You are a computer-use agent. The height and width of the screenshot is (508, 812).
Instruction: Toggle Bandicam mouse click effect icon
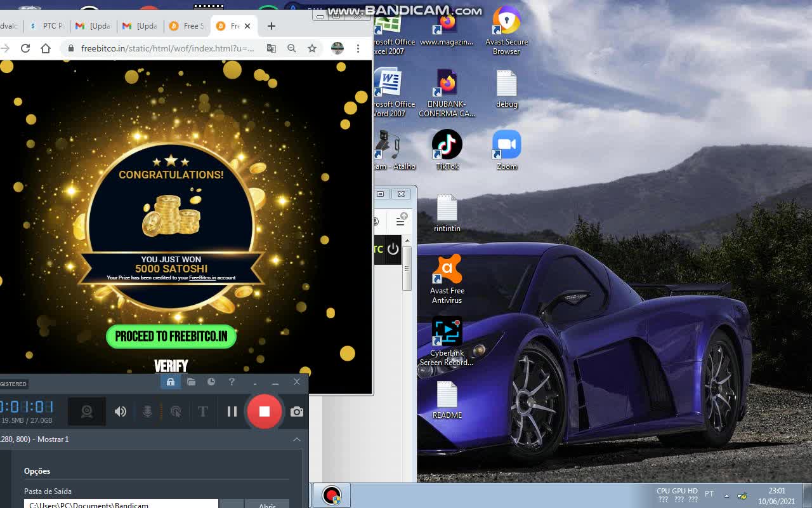click(176, 411)
